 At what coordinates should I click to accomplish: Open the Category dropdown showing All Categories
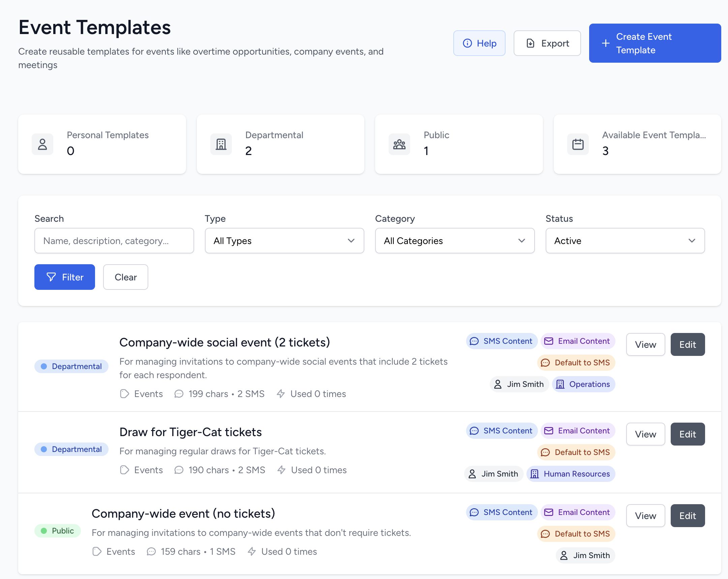pos(454,241)
